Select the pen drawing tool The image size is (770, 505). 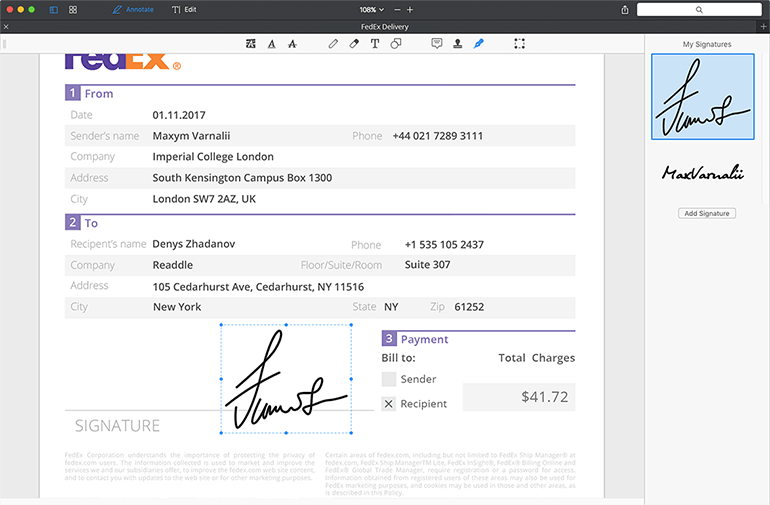click(x=333, y=44)
